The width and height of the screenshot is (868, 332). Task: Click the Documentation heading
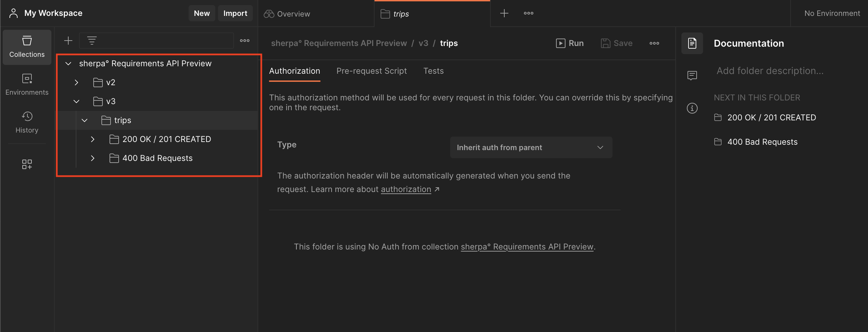click(749, 43)
